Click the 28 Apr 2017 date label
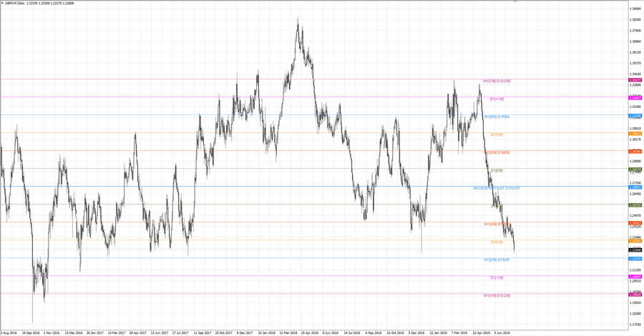 tap(138, 333)
